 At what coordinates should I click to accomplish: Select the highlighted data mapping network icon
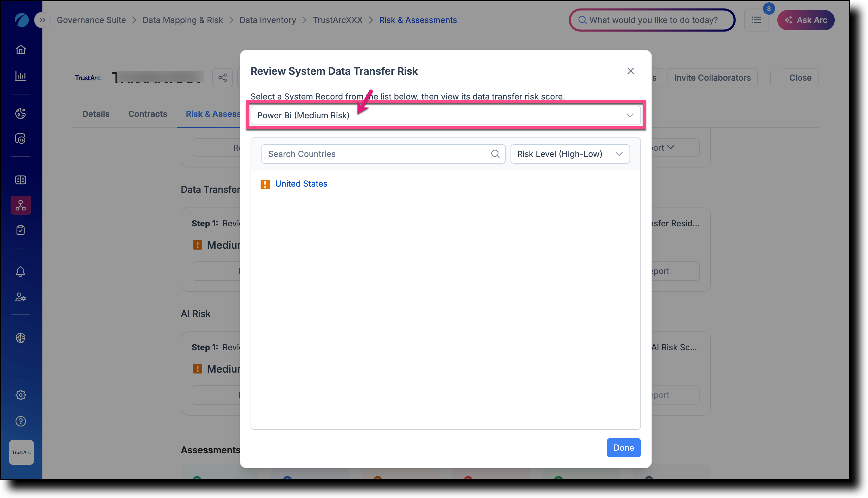21,205
